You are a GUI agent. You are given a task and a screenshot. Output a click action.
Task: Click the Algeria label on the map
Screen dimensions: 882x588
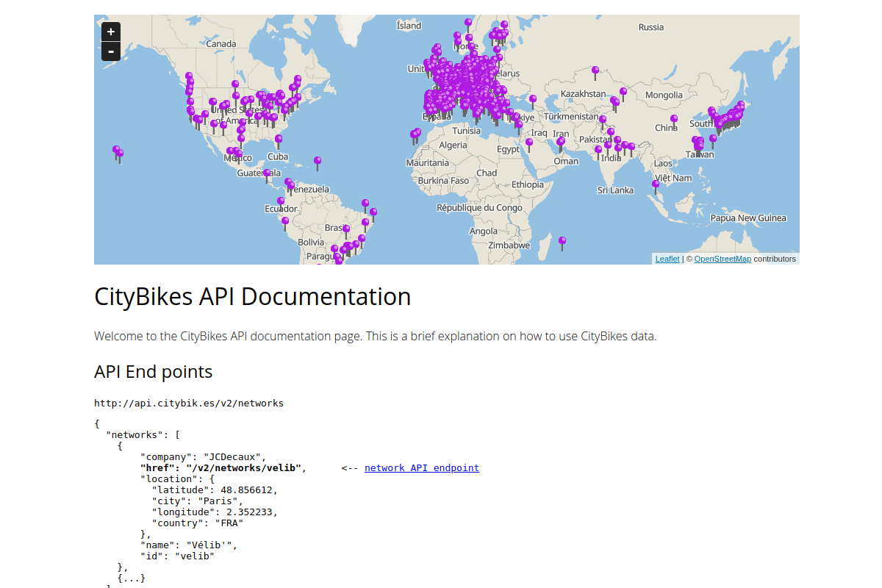(453, 145)
